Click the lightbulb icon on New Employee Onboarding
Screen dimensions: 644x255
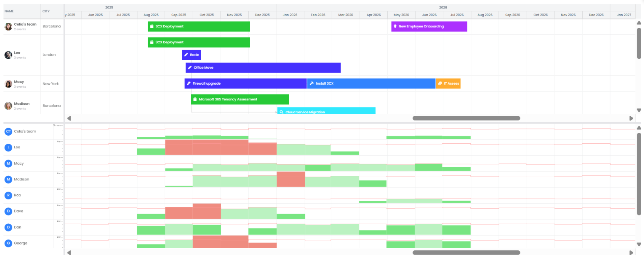pos(395,26)
